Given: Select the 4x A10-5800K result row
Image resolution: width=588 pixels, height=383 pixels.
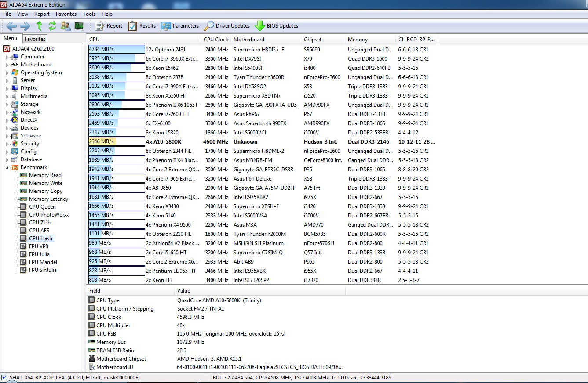Looking at the screenshot, I should [263, 142].
